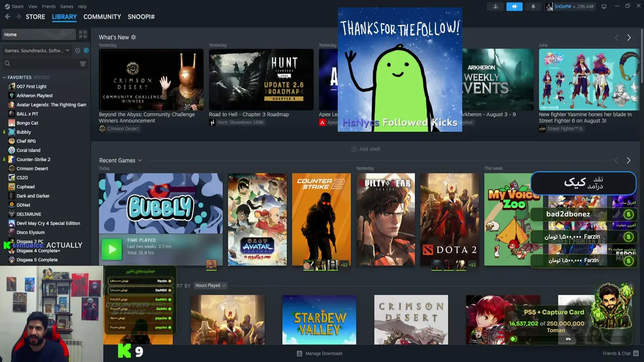The image size is (644, 362).
Task: Click the Steam logo icon in the menu bar
Action: [7, 7]
